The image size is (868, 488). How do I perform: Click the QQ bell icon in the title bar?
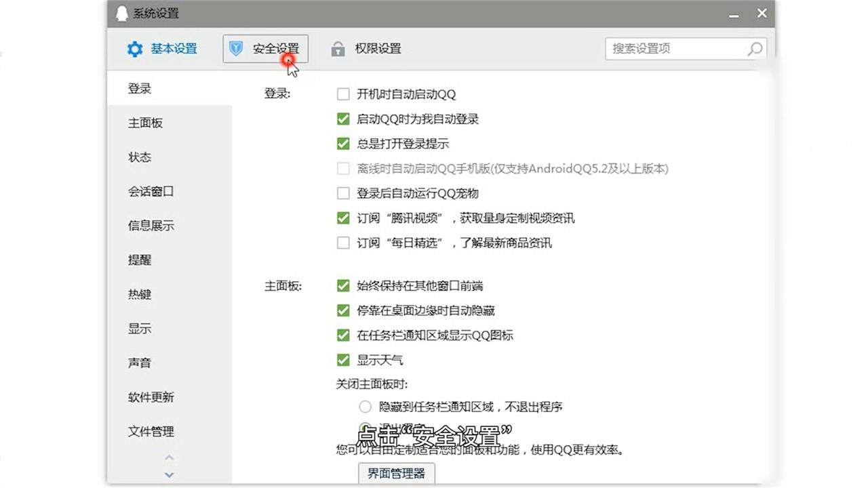pos(122,13)
